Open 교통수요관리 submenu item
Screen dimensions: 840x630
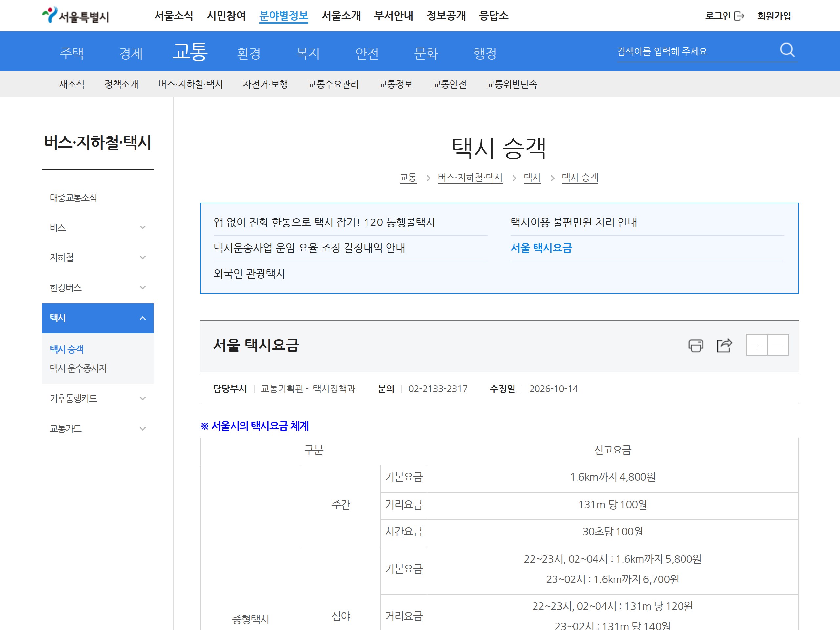pos(333,84)
